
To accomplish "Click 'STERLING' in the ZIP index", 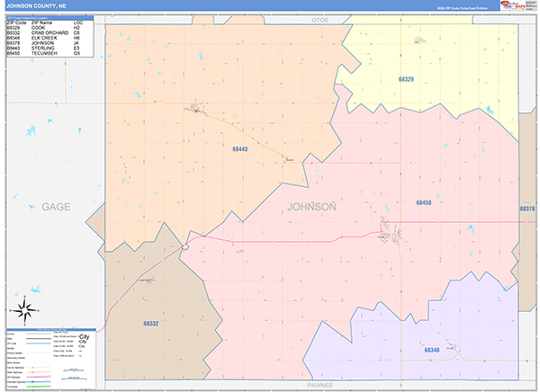I will coord(42,49).
